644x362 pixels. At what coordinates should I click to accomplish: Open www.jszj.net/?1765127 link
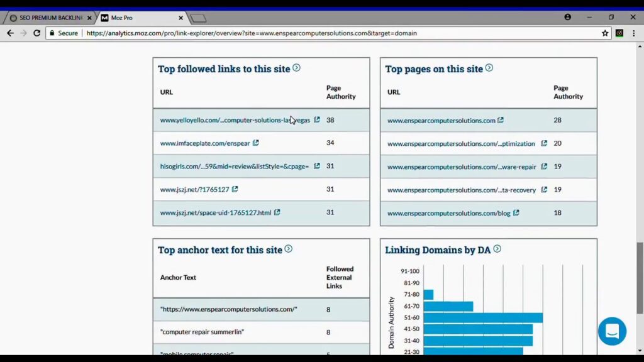click(x=195, y=190)
